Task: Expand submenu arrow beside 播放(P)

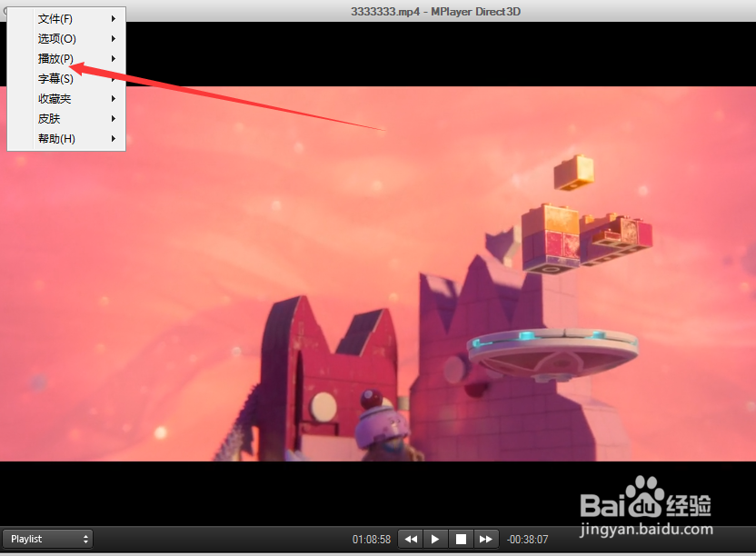Action: (x=114, y=59)
